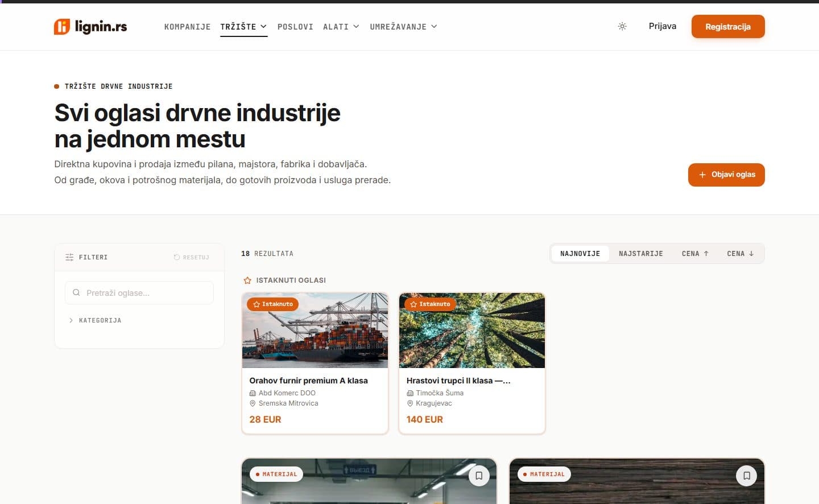
Task: Click inside the Pretraži oglase search field
Action: tap(139, 293)
